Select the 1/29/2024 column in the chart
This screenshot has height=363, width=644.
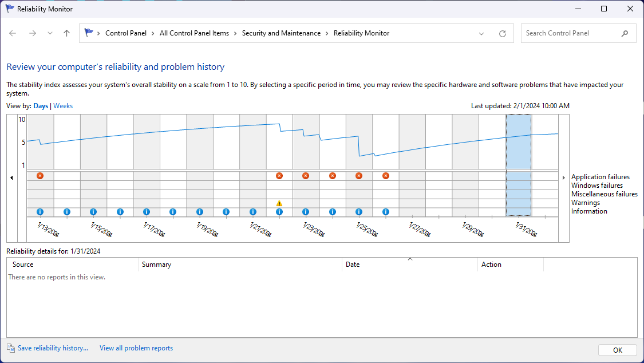pos(465,165)
